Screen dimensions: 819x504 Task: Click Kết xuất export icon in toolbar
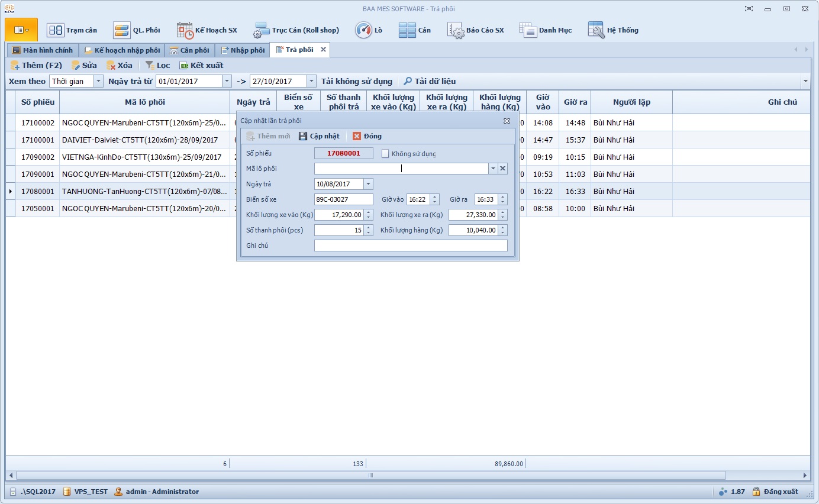201,66
